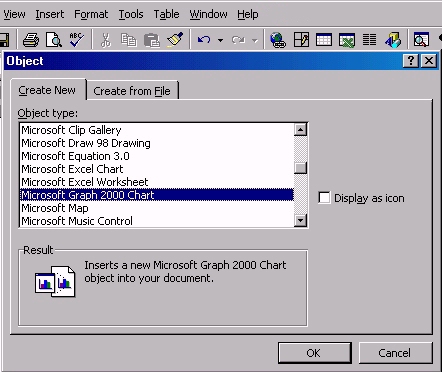This screenshot has width=442, height=372.
Task: Click the Save floppy disk icon
Action: (4, 40)
